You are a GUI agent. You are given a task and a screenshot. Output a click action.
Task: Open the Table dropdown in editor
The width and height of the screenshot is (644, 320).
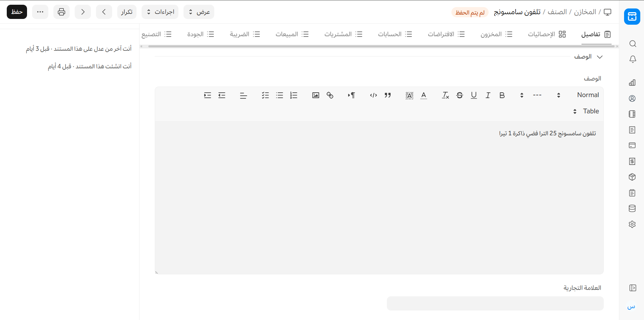[x=586, y=111]
